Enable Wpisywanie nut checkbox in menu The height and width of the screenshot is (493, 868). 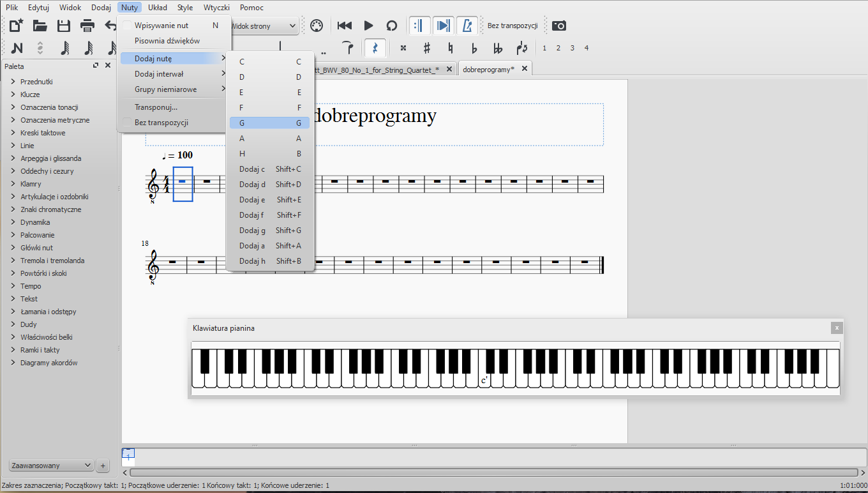(128, 26)
